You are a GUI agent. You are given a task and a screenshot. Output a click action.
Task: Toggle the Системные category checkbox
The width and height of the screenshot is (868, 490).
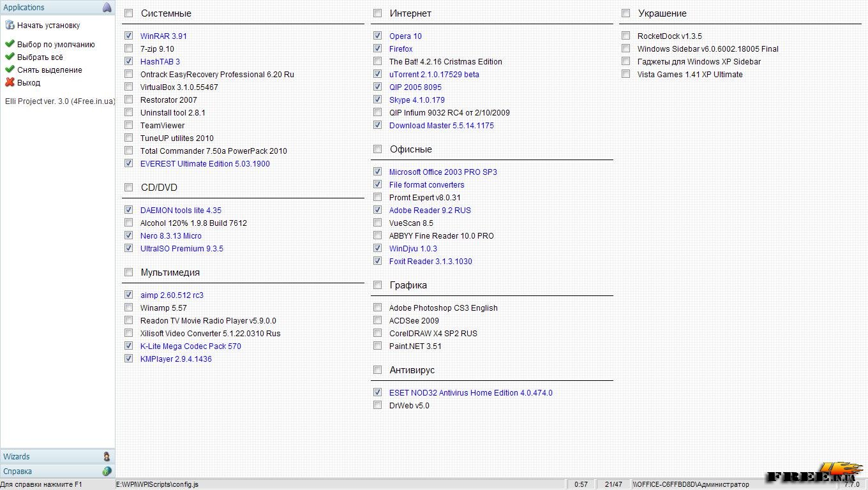[129, 13]
